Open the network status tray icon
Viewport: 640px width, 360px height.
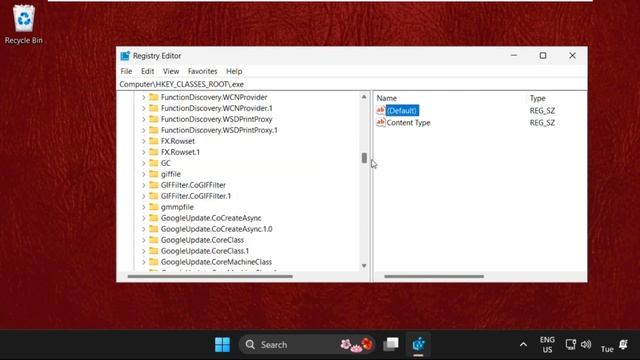(x=571, y=344)
